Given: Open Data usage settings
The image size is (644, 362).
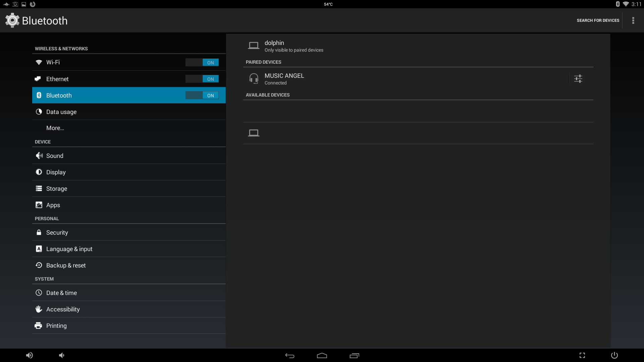Looking at the screenshot, I should 129,112.
